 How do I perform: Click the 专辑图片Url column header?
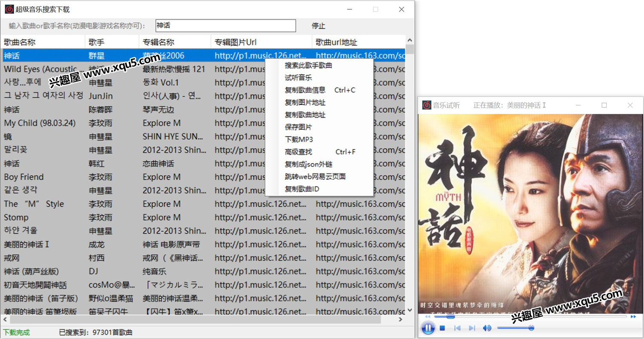[262, 42]
